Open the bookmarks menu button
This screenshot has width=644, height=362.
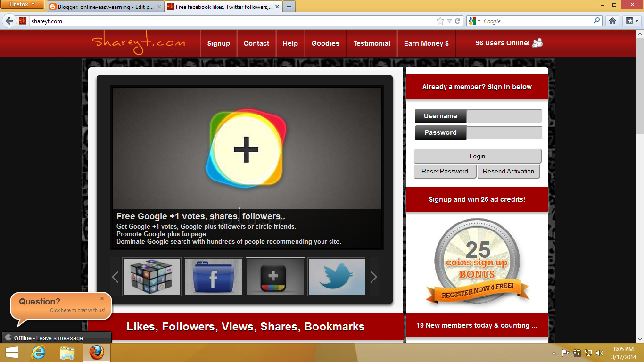pyautogui.click(x=632, y=21)
